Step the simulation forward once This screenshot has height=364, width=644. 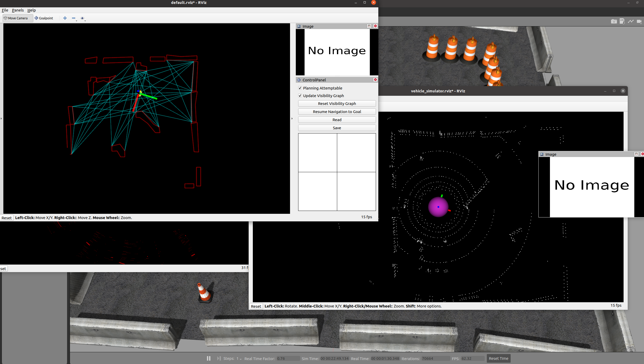pyautogui.click(x=219, y=358)
